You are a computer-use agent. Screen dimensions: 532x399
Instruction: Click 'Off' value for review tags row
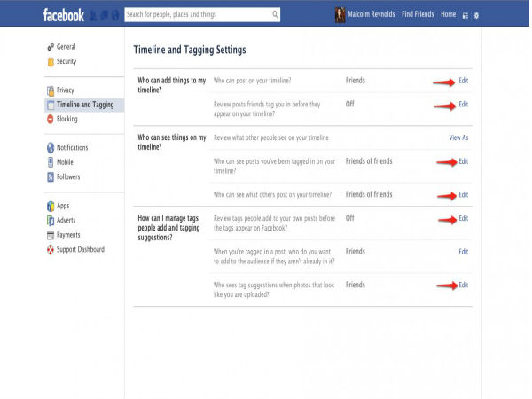pyautogui.click(x=350, y=218)
